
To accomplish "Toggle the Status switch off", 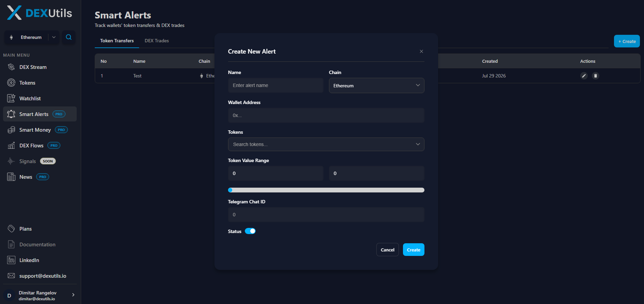I will [x=250, y=231].
